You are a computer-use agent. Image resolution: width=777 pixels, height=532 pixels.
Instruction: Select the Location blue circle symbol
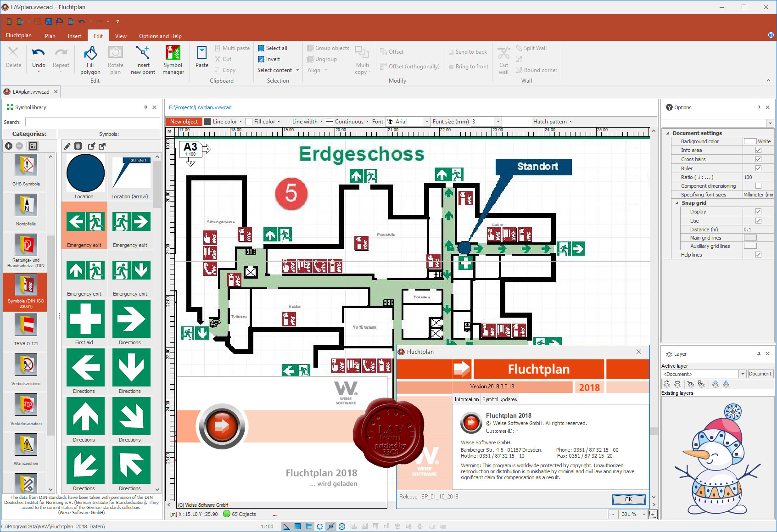tap(85, 173)
